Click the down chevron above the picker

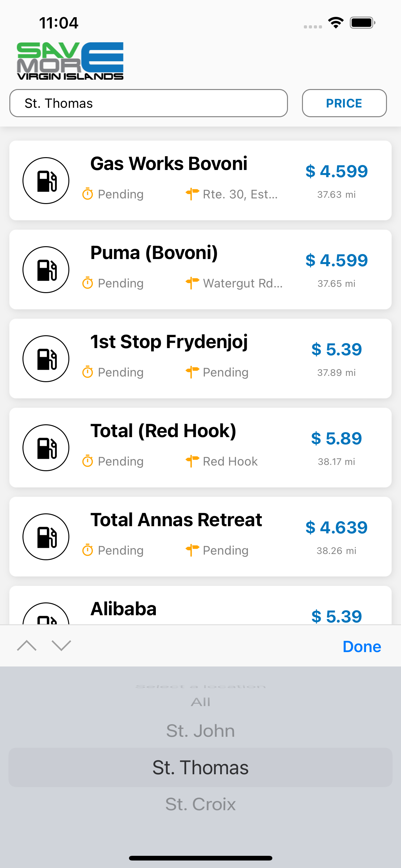click(61, 646)
